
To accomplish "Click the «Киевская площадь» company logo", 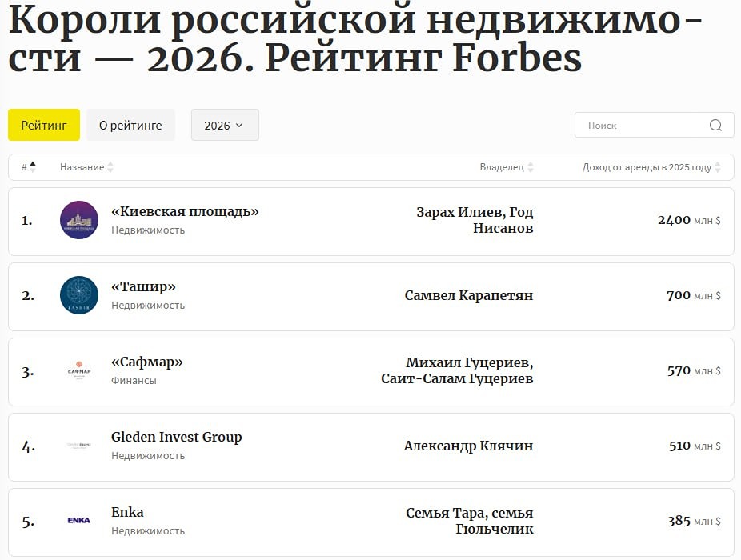I will point(78,219).
